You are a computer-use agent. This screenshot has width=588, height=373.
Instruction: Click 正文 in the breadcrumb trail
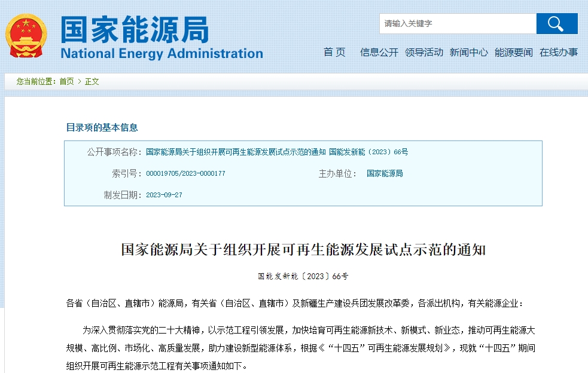click(x=92, y=81)
